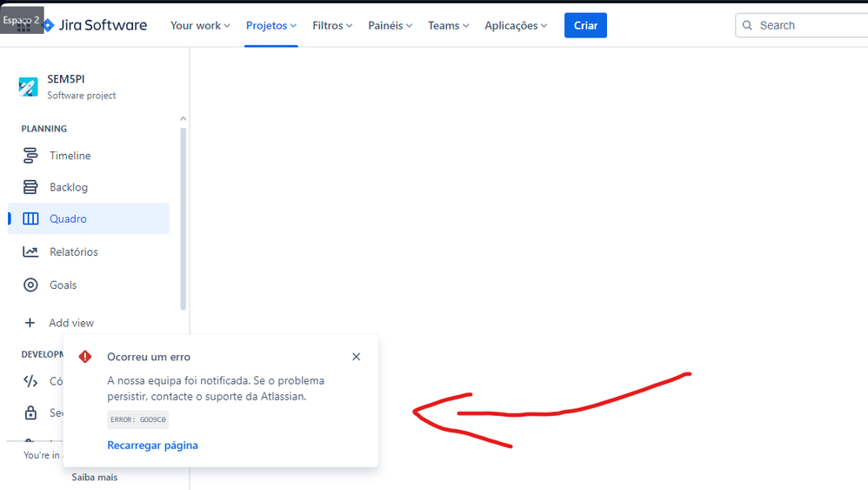Open the Aplicações dropdown
This screenshot has width=868, height=490.
pos(516,25)
